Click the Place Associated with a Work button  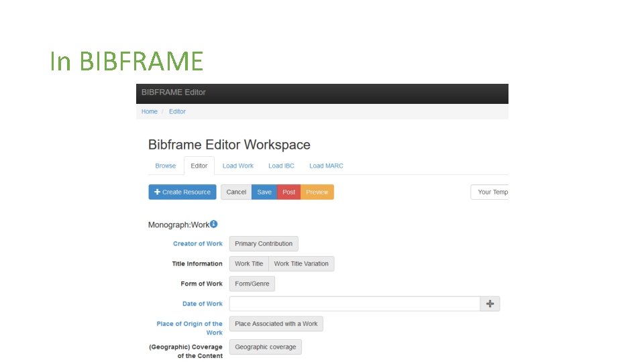coord(276,324)
